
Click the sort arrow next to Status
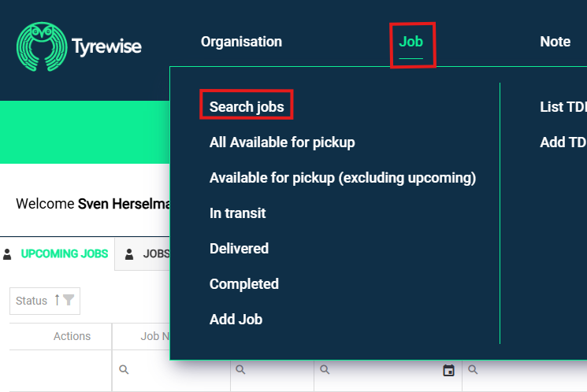point(57,300)
